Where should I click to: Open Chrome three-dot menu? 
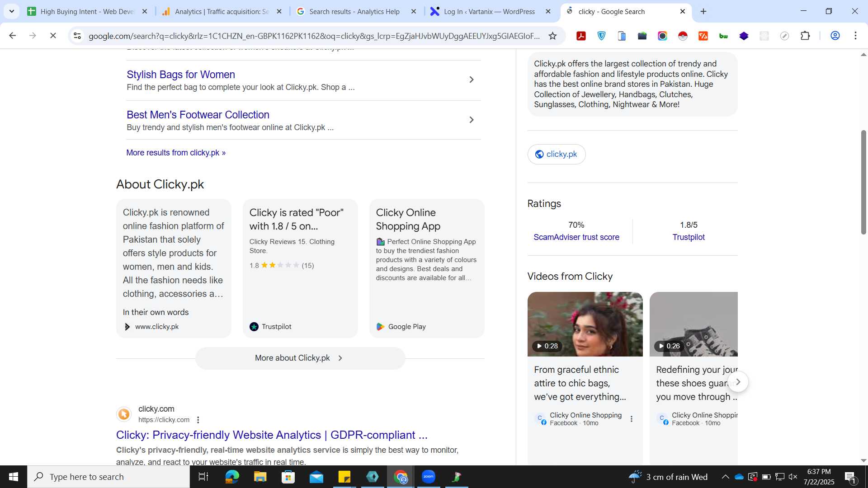(855, 36)
